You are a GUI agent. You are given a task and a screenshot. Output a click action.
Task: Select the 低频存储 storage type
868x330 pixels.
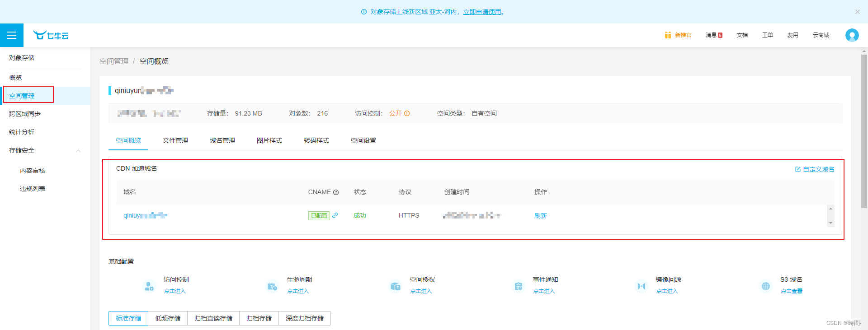pyautogui.click(x=168, y=318)
